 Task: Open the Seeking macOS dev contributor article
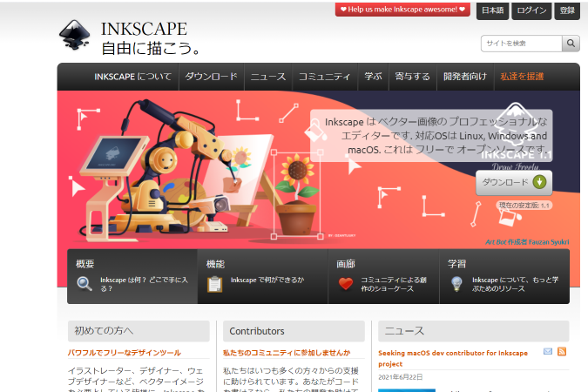click(453, 358)
